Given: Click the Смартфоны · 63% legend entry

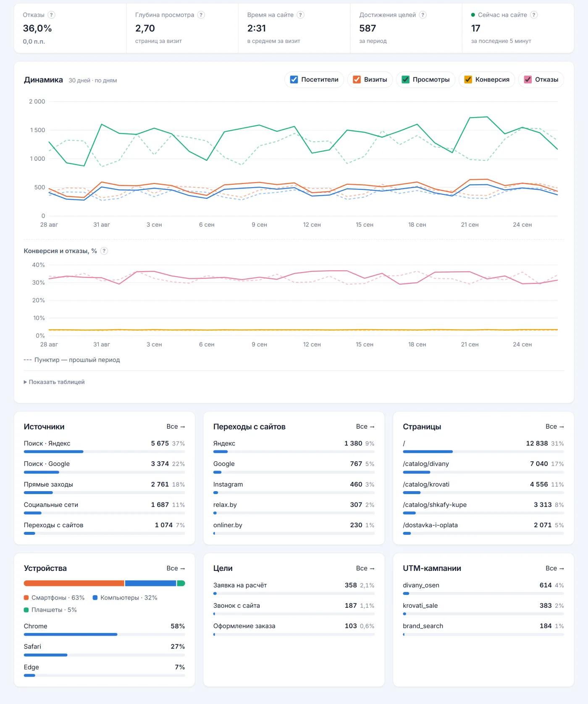Looking at the screenshot, I should pyautogui.click(x=54, y=598).
